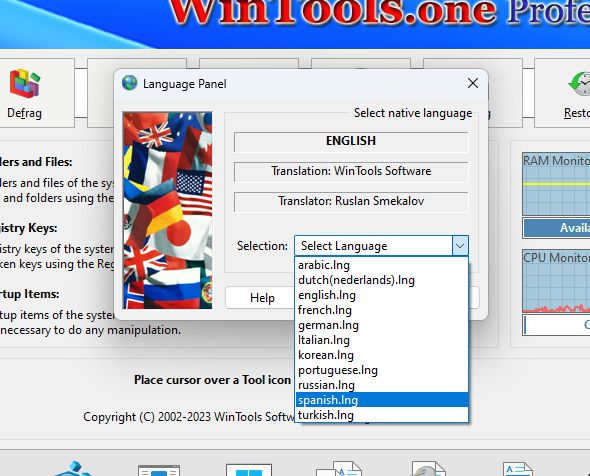Click the Selection: label

click(262, 246)
